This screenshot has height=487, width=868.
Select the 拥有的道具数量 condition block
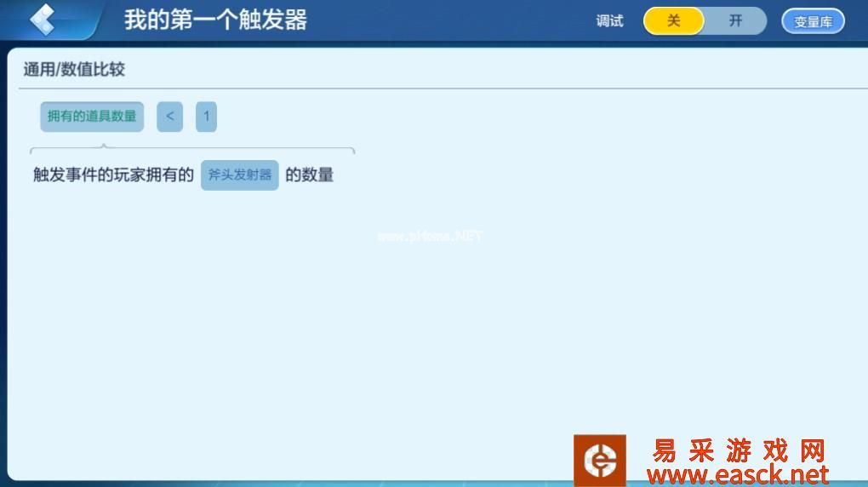(92, 117)
